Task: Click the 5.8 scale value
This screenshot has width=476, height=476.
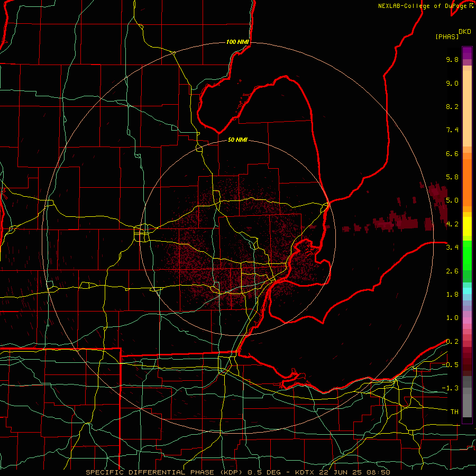Action: 452,177
